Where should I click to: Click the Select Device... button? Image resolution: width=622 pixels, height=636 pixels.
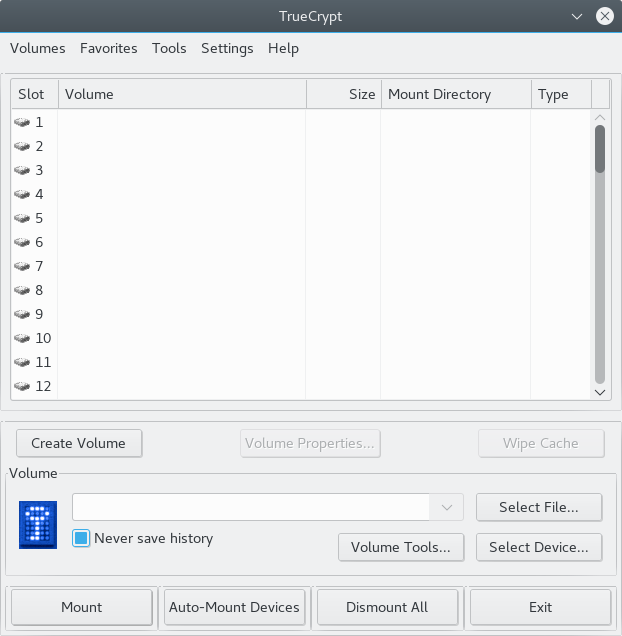539,547
